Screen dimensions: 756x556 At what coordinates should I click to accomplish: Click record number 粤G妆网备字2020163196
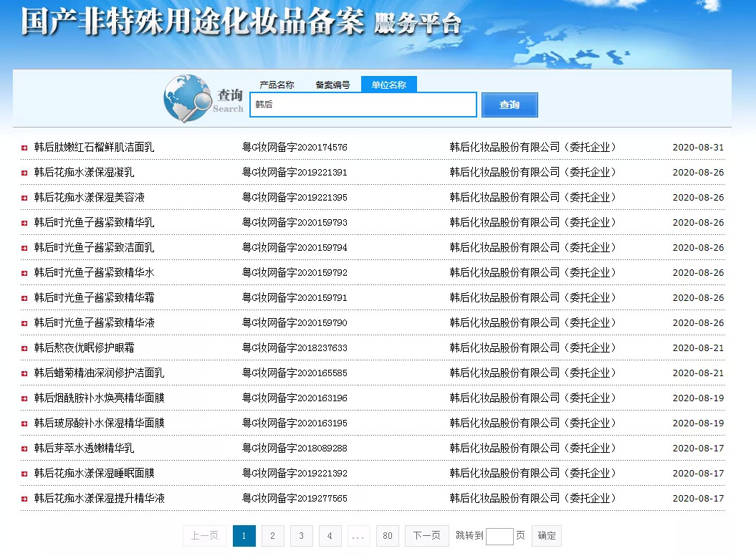(295, 398)
